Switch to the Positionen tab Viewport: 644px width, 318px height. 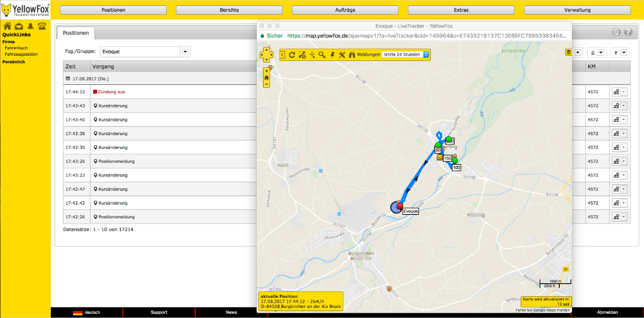click(76, 33)
